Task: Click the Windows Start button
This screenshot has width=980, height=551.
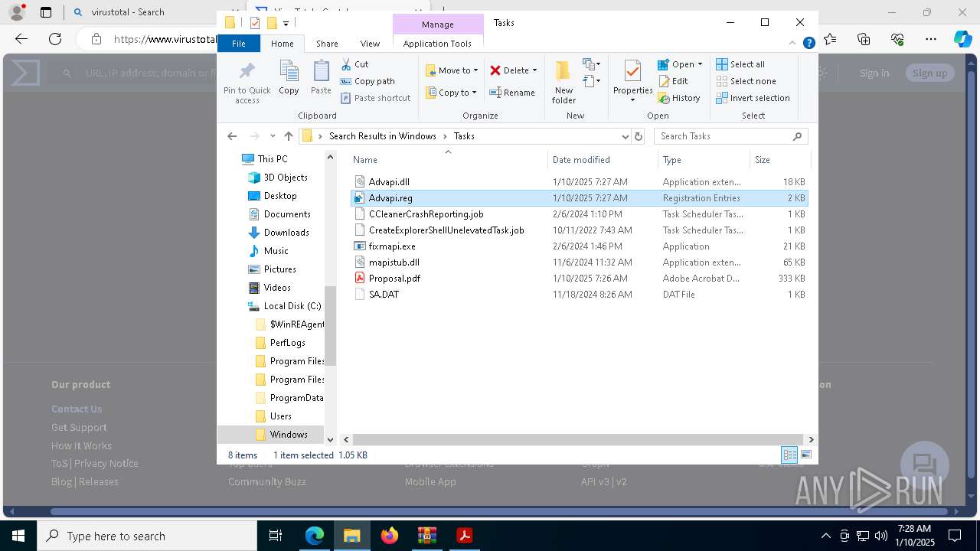Action: click(x=18, y=536)
